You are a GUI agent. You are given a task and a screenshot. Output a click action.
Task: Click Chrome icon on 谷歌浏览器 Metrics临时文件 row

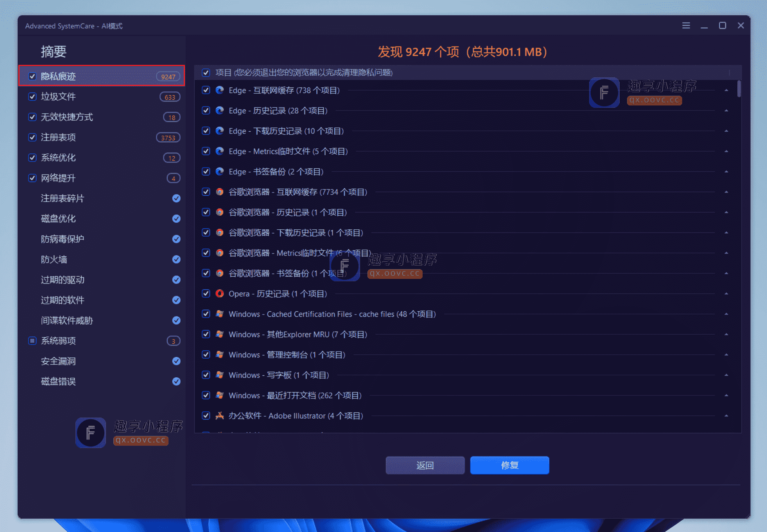(x=220, y=253)
